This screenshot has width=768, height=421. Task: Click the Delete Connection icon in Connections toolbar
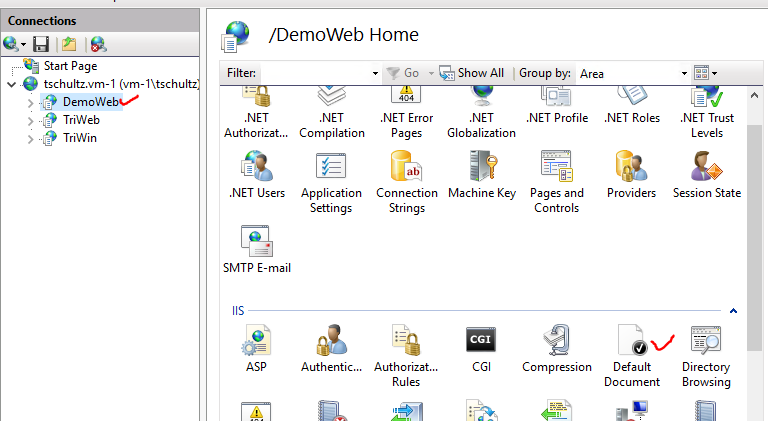coord(98,45)
